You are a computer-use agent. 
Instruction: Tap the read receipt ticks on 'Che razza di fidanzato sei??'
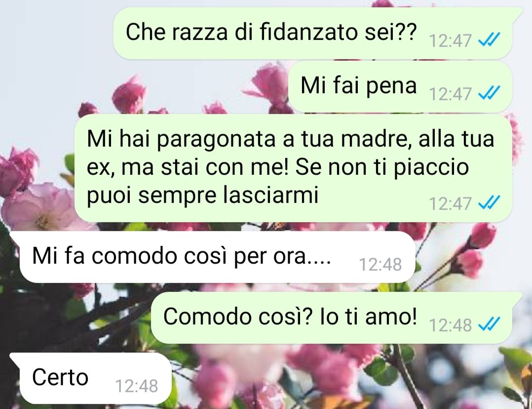coord(489,40)
